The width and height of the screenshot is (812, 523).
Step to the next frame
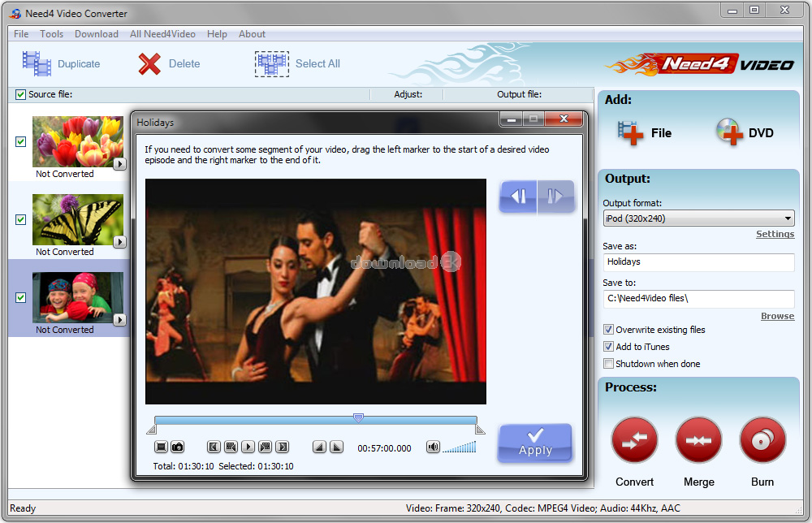click(x=266, y=447)
